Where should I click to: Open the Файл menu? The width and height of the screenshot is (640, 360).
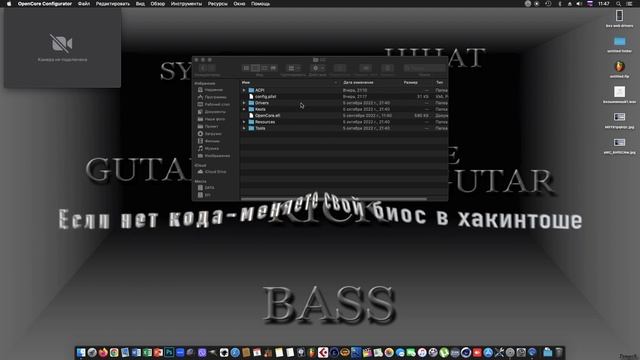pyautogui.click(x=84, y=4)
